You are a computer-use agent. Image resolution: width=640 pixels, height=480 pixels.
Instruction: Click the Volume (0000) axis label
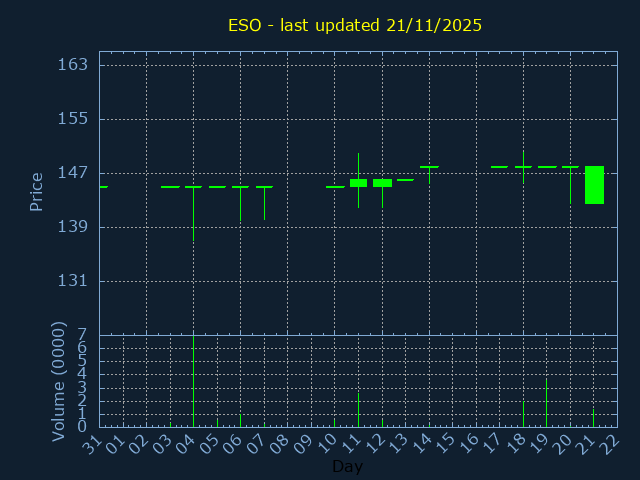tap(58, 381)
